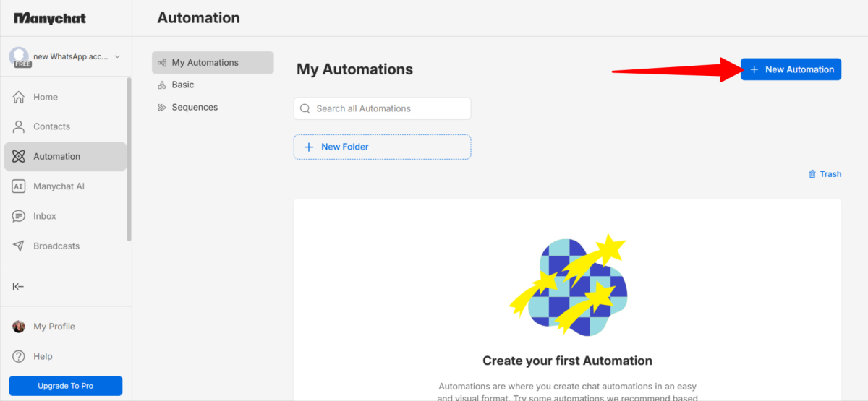Click the Broadcasts paper plane icon
Image resolution: width=868 pixels, height=401 pixels.
tap(19, 246)
